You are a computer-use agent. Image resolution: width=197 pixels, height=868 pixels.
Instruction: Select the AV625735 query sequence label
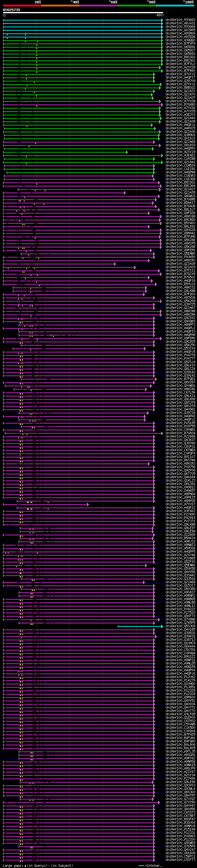11,10
